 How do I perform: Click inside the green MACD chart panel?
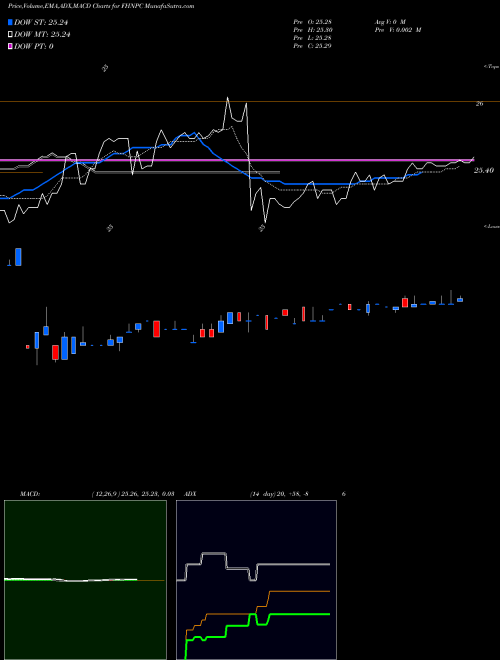pos(85,580)
